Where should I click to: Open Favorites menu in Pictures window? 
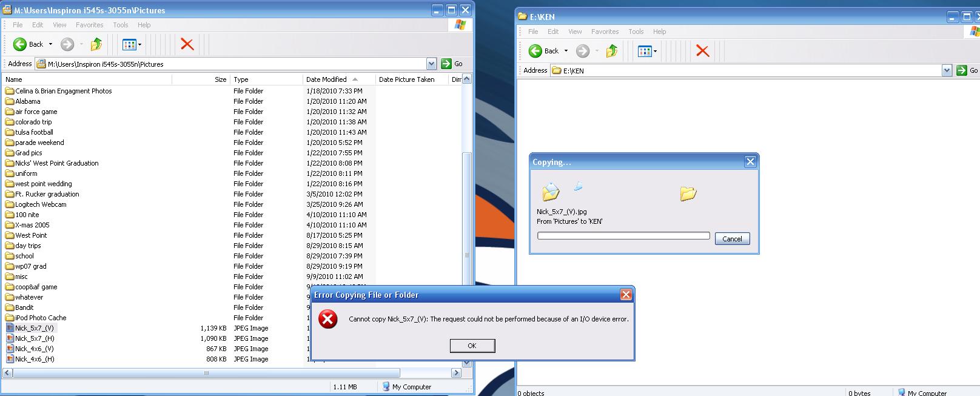click(x=89, y=25)
